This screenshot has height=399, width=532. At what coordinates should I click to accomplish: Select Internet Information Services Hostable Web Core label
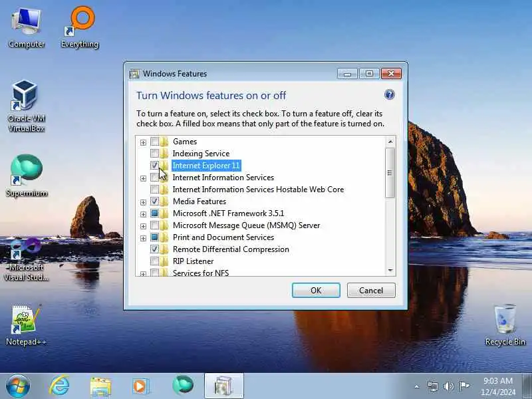258,190
